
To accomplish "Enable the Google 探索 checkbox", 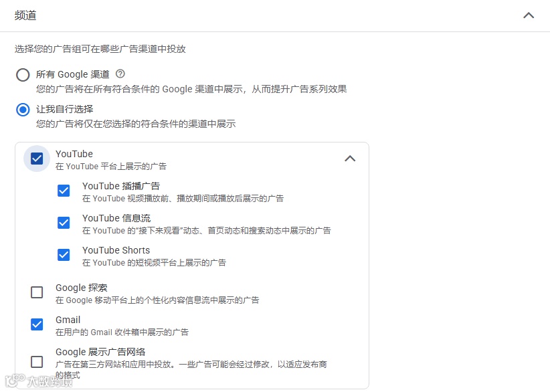I will (x=37, y=292).
